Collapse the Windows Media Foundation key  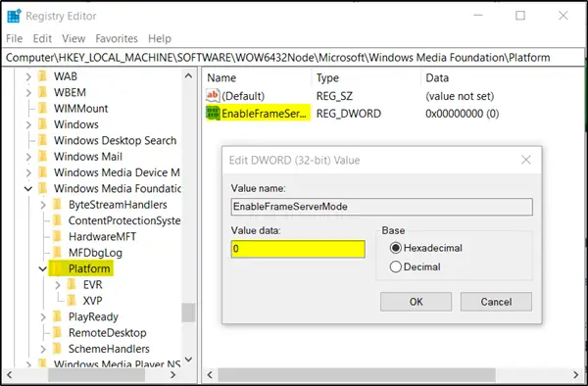coord(28,188)
